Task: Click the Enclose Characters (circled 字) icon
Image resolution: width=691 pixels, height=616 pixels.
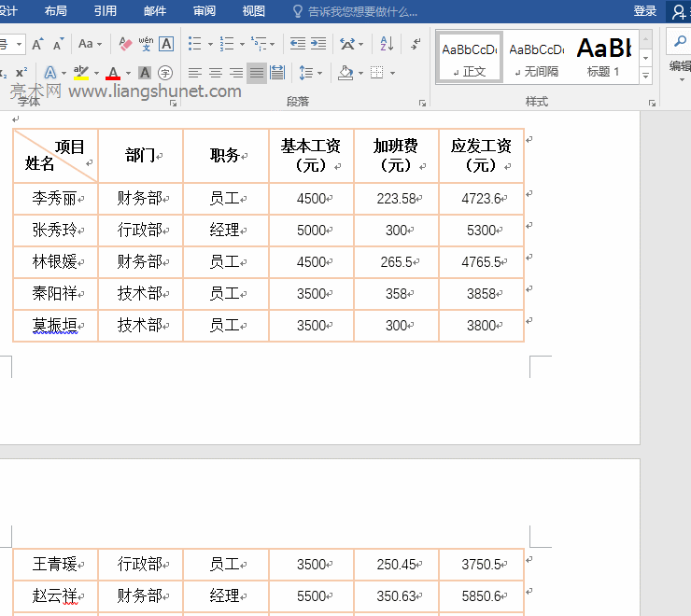Action: (165, 73)
